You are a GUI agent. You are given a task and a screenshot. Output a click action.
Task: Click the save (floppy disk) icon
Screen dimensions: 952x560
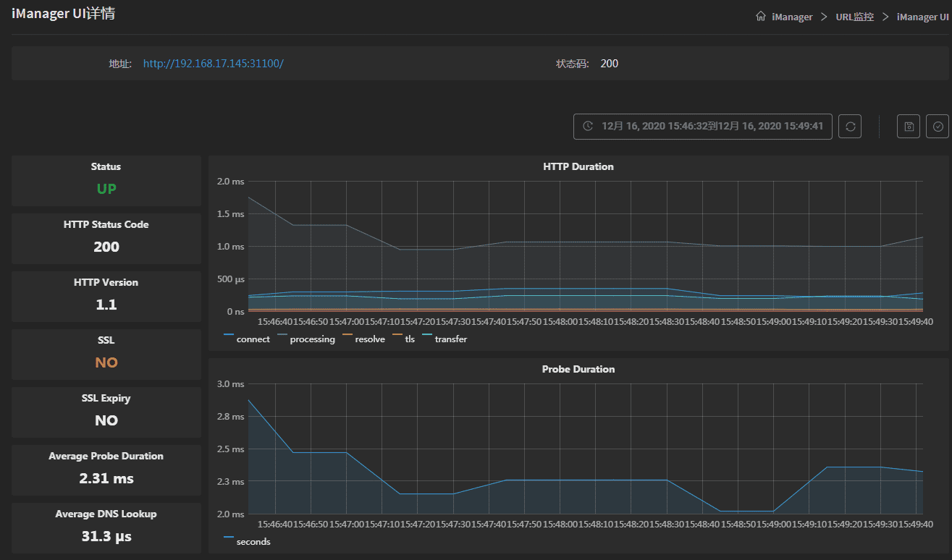click(x=909, y=127)
